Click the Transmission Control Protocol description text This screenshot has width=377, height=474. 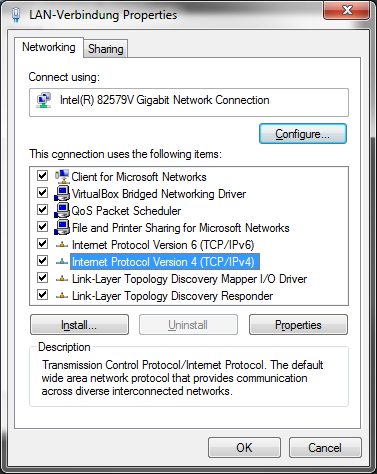tap(182, 378)
